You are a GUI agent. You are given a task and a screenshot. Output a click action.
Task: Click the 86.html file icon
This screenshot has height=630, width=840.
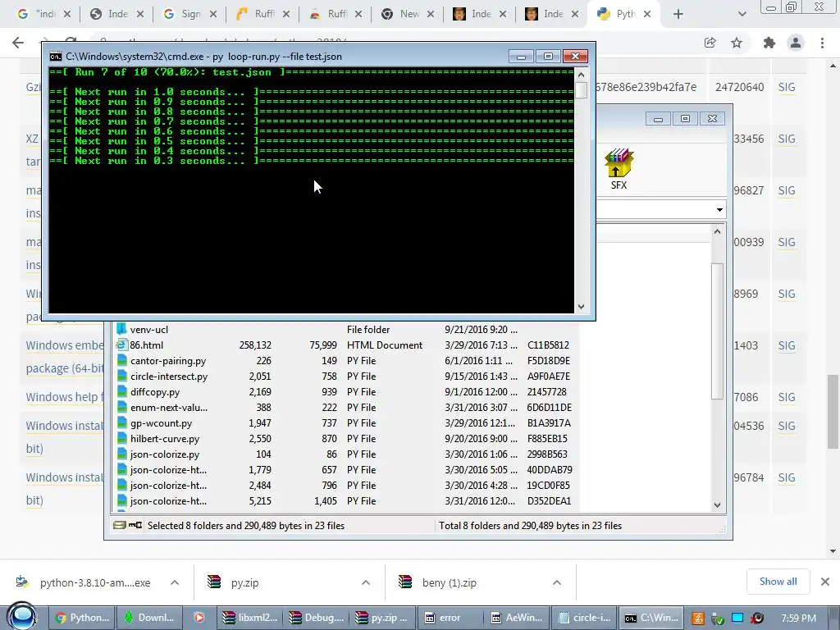tap(122, 345)
